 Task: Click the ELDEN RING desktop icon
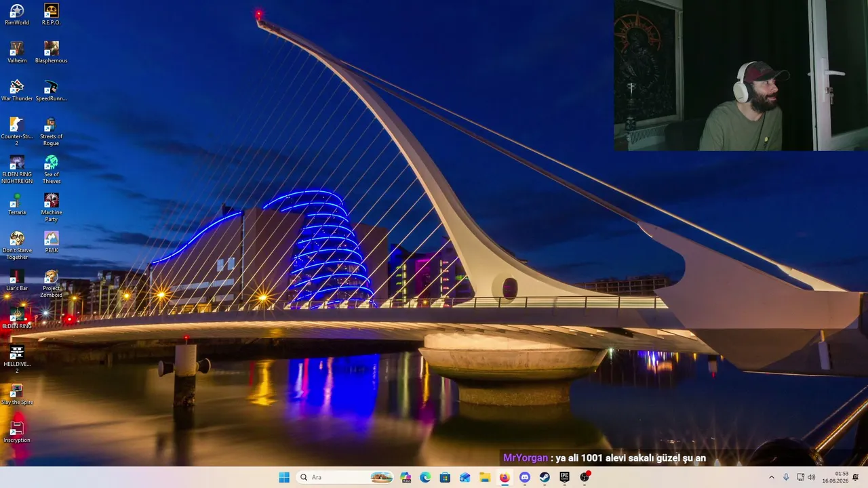[x=17, y=318]
